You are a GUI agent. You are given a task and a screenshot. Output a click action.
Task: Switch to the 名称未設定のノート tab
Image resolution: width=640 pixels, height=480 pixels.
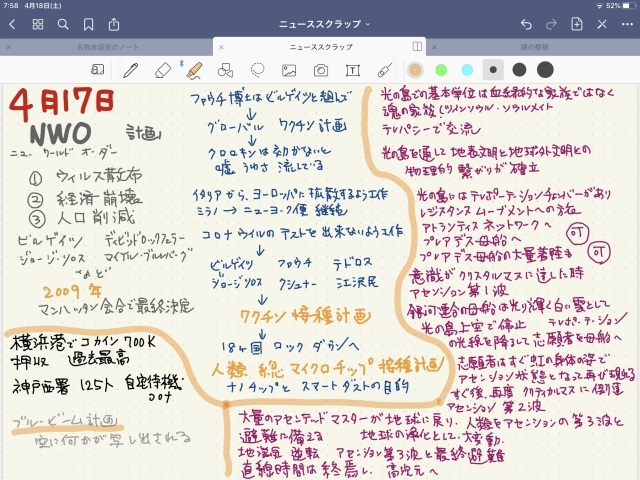pyautogui.click(x=108, y=47)
